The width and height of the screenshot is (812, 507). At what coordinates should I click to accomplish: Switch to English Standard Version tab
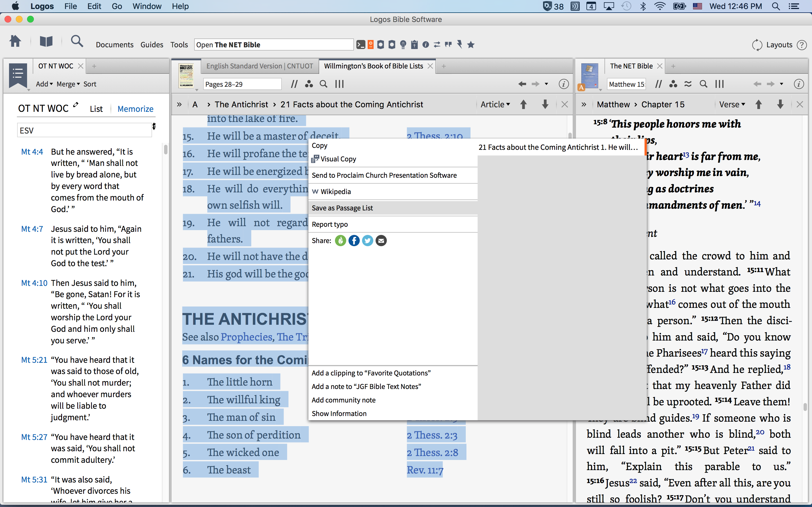[259, 66]
